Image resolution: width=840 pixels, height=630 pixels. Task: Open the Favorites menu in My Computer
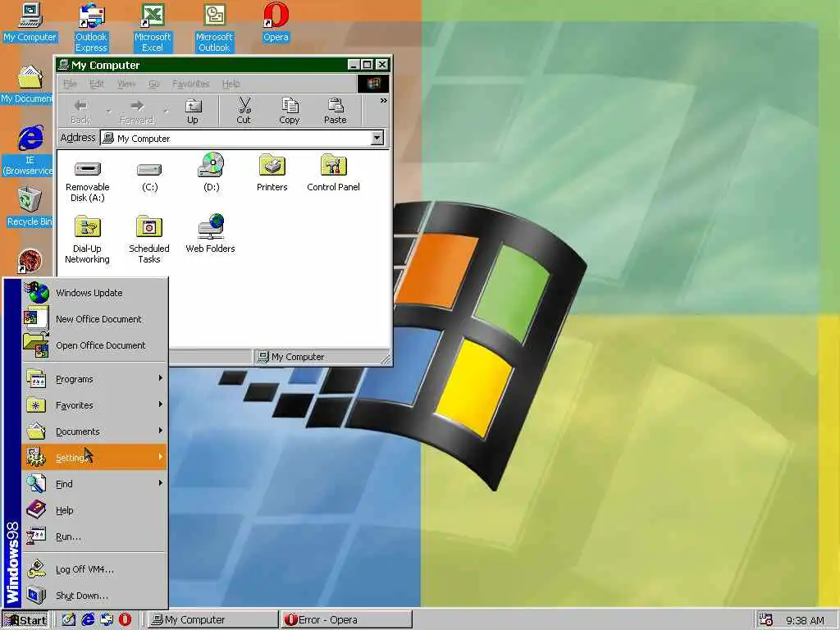[x=190, y=84]
